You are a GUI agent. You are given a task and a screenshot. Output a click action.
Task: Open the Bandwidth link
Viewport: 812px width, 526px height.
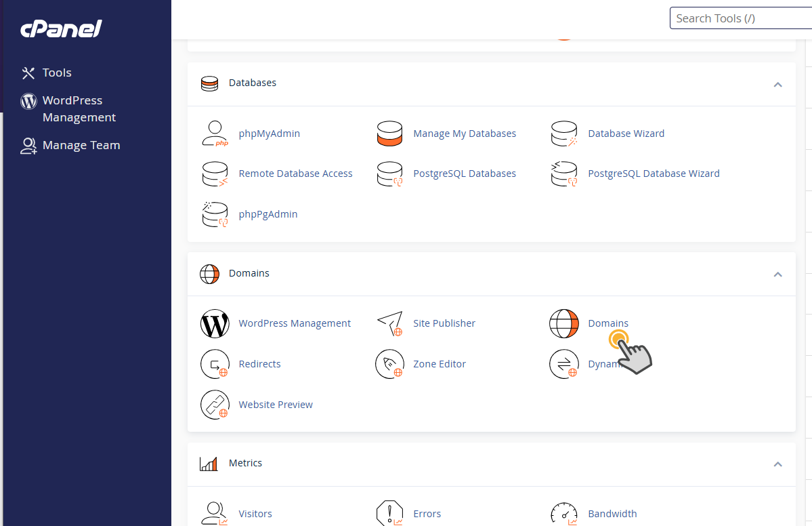612,514
